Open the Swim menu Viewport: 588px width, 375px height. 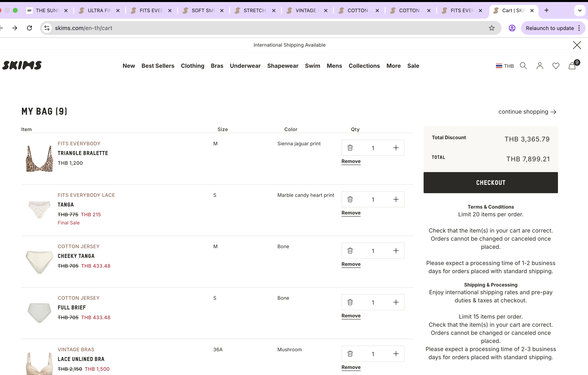tap(312, 66)
